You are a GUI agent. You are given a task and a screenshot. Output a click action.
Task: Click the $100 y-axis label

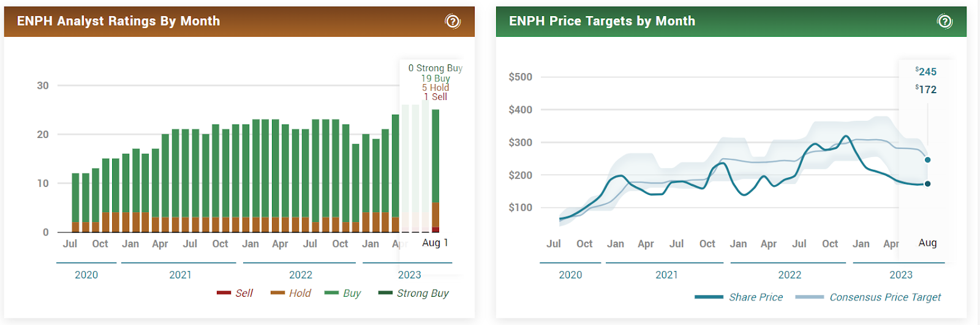(520, 208)
